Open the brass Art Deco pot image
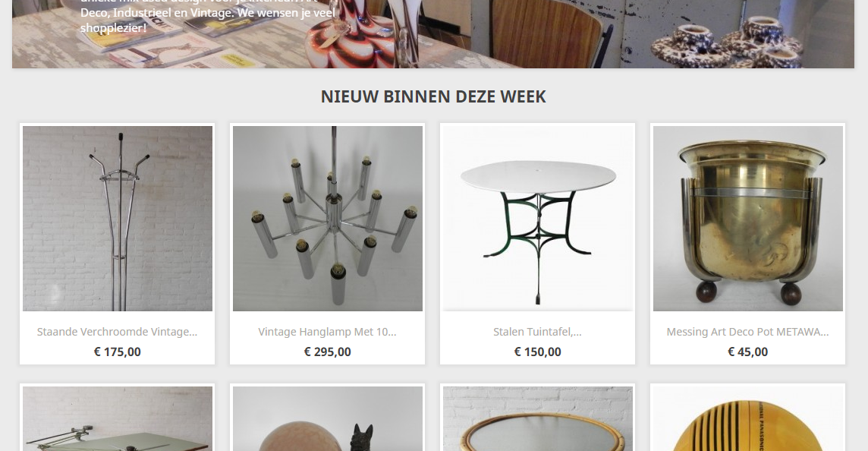The width and height of the screenshot is (868, 451). pos(748,219)
